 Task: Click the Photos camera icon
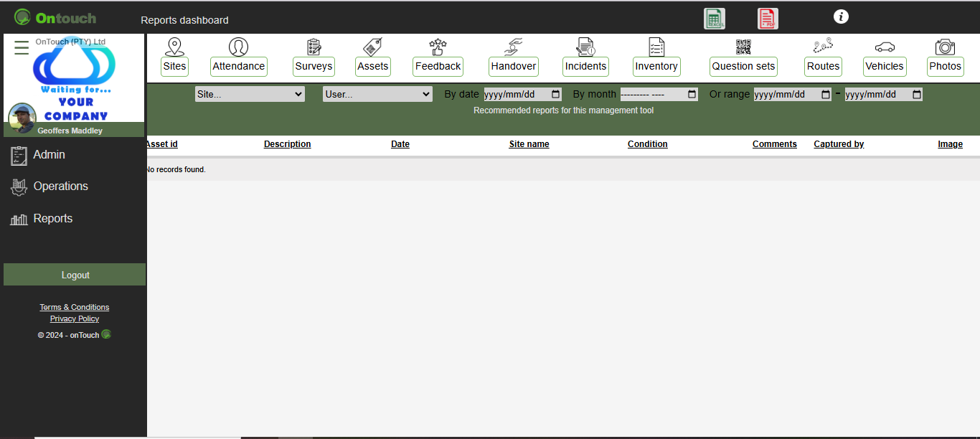pyautogui.click(x=945, y=47)
